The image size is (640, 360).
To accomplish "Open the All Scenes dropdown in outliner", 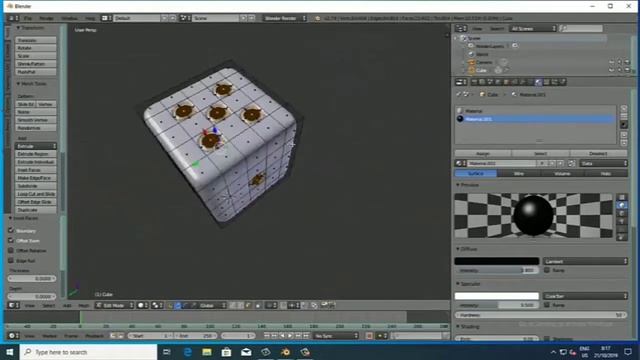I will pos(533,28).
